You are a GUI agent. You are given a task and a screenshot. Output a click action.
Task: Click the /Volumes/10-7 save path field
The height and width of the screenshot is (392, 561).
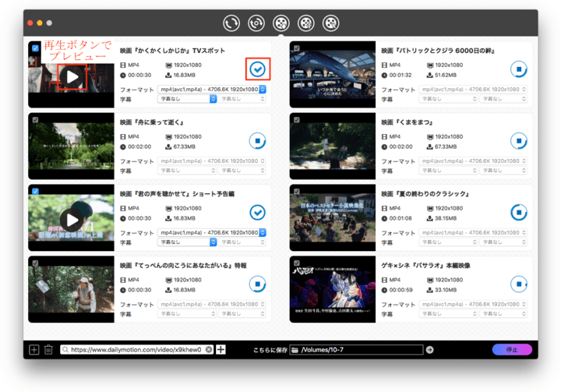pos(356,350)
